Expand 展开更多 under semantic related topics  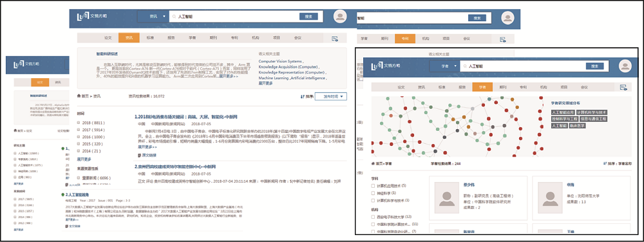tap(265, 83)
